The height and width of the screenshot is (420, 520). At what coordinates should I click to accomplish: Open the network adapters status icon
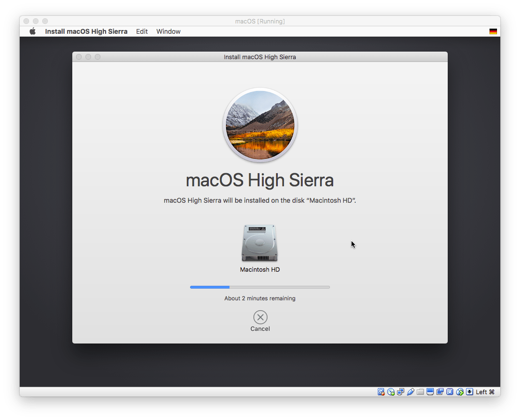click(x=400, y=391)
